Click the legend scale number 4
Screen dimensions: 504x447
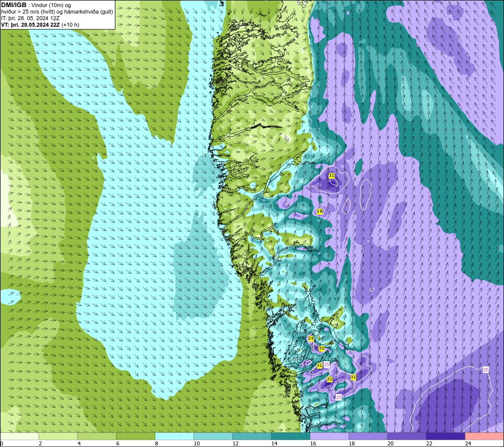point(79,443)
